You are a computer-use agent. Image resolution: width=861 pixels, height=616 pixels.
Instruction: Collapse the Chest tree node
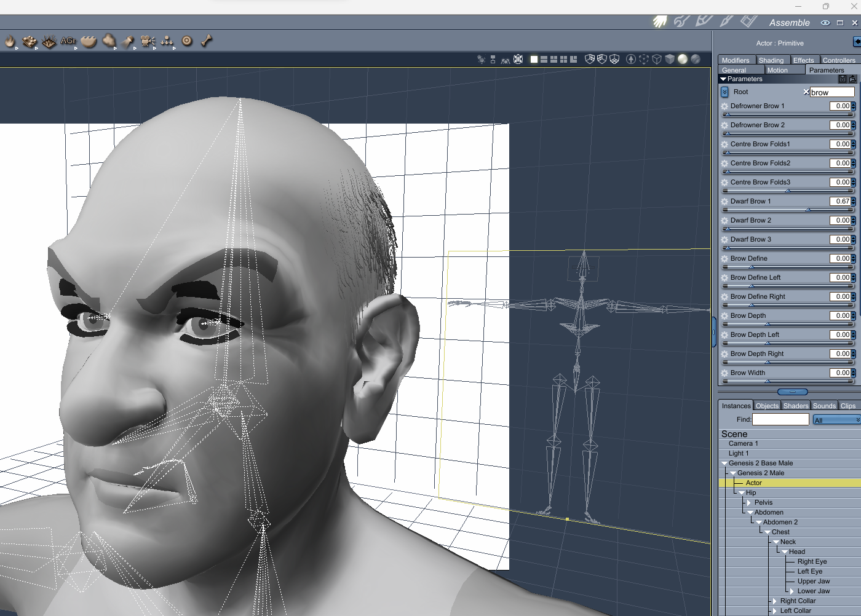768,532
